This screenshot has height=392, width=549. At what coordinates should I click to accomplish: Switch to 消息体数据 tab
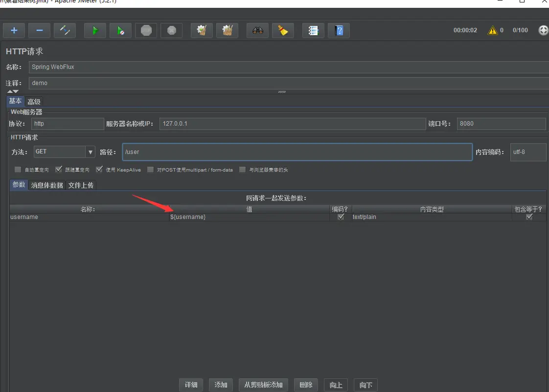pyautogui.click(x=47, y=185)
